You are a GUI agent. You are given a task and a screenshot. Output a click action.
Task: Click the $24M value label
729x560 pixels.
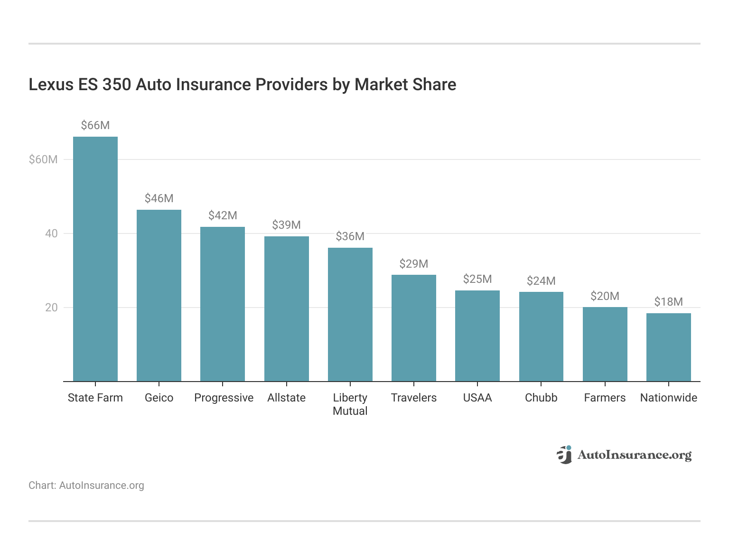pyautogui.click(x=541, y=281)
